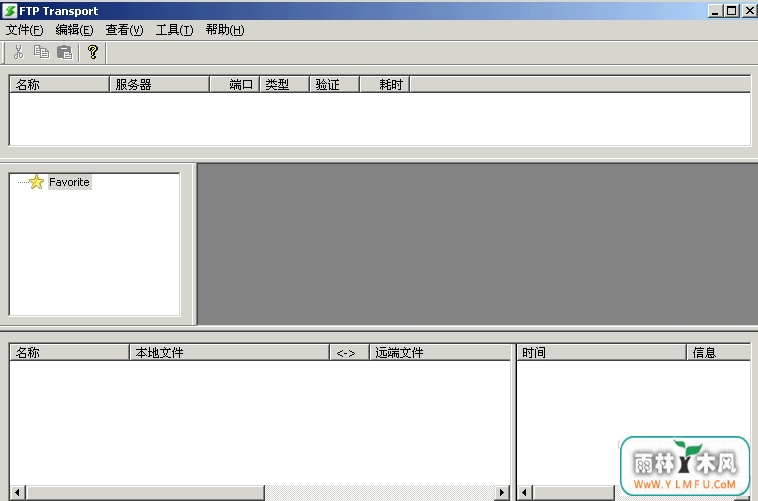Open Help via the question mark icon

[93, 52]
